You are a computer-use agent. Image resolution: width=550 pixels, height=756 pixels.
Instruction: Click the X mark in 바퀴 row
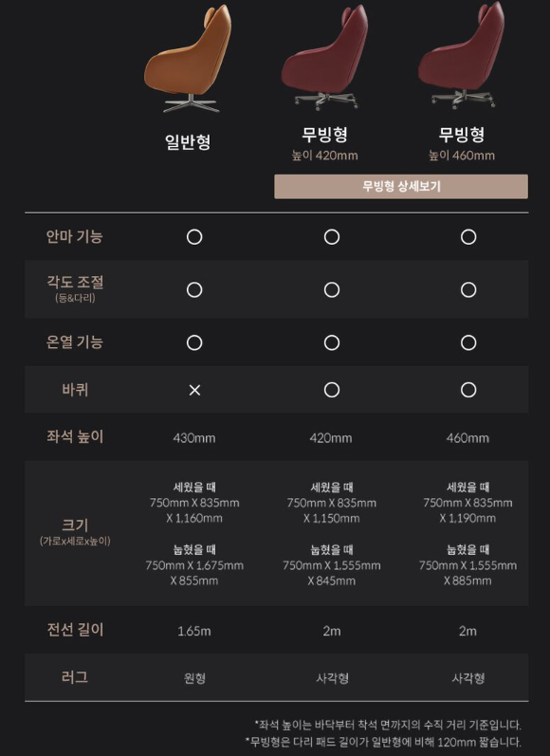pos(194,390)
